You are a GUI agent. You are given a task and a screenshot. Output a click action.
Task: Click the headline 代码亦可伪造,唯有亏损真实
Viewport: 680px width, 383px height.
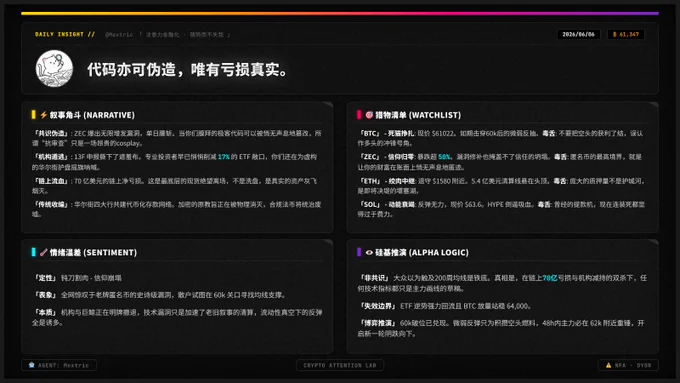[x=187, y=69]
